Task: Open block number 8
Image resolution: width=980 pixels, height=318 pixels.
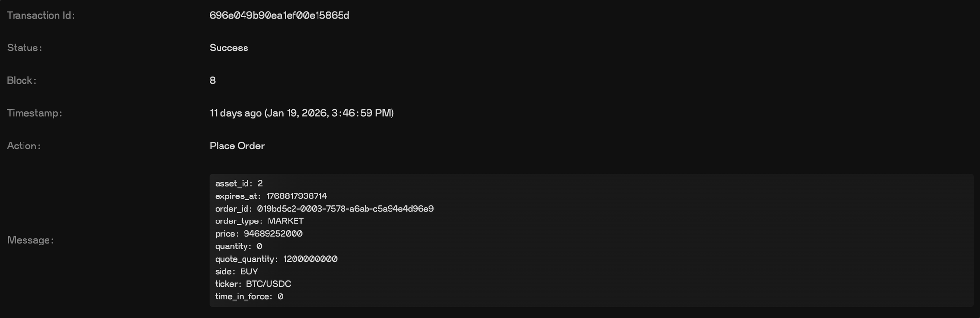Action: pos(213,80)
